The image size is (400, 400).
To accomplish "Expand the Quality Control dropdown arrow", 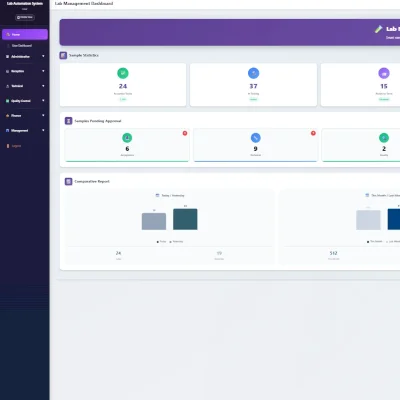I will pyautogui.click(x=43, y=101).
